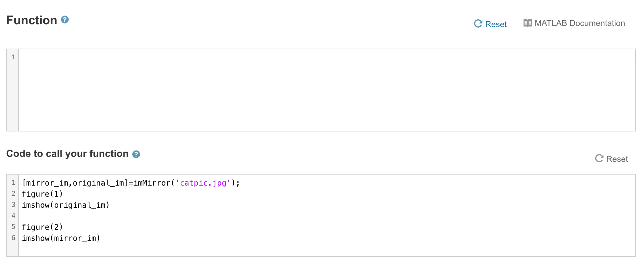Click the imshow(mirror_im) line of code

(x=61, y=238)
